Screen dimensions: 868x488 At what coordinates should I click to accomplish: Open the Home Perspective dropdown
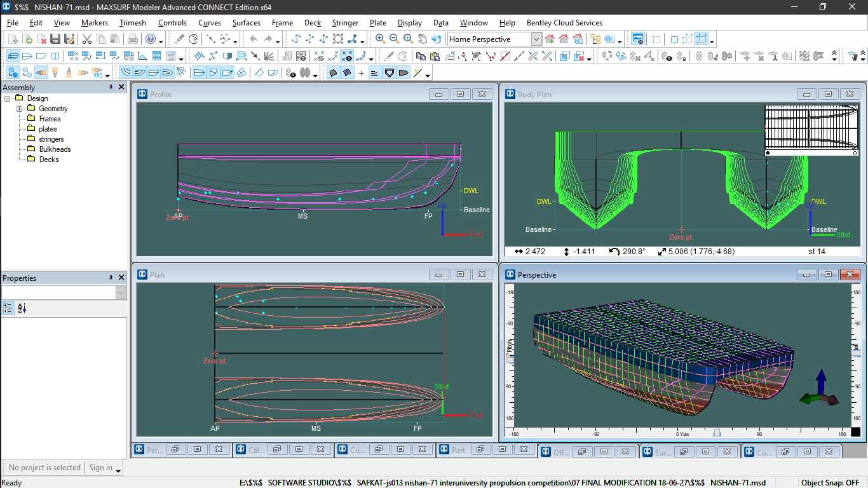(536, 39)
